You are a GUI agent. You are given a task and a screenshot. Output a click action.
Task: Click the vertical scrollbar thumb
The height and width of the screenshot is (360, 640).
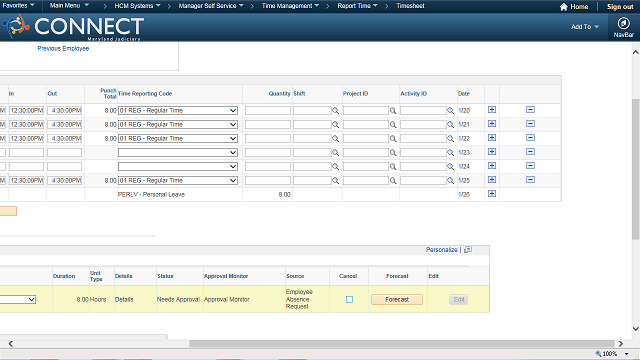pos(636,169)
